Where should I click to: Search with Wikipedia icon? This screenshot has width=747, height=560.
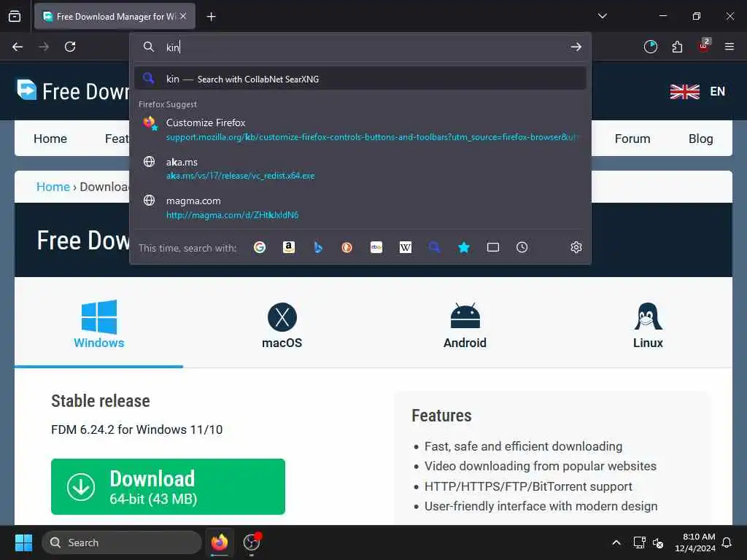click(x=406, y=247)
